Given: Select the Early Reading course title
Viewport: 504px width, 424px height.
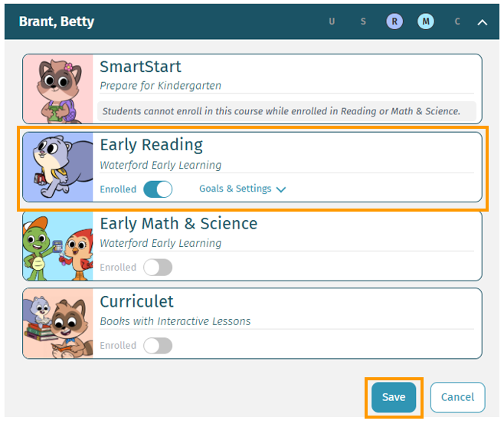Looking at the screenshot, I should coord(151,145).
